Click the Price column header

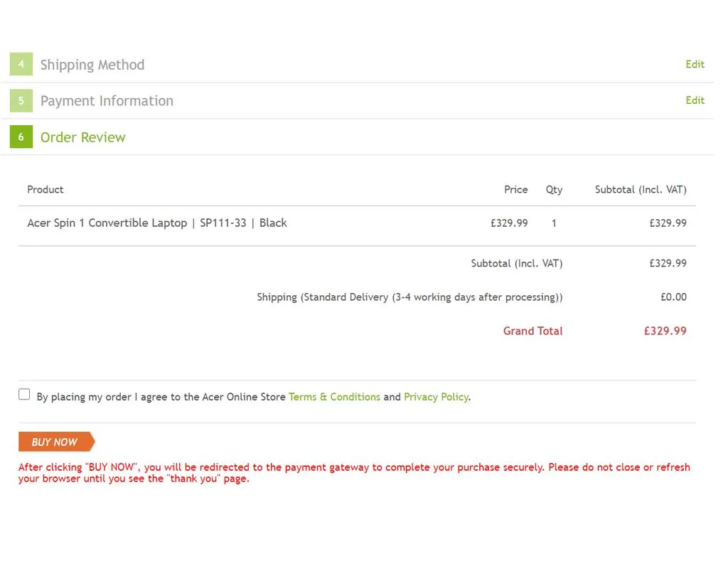point(515,189)
